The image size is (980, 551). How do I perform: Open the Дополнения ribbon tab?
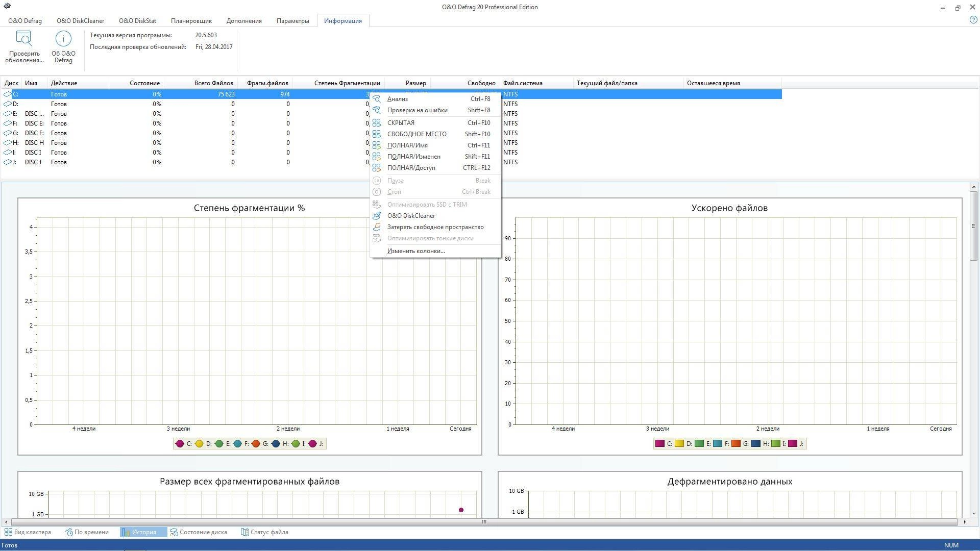[244, 21]
